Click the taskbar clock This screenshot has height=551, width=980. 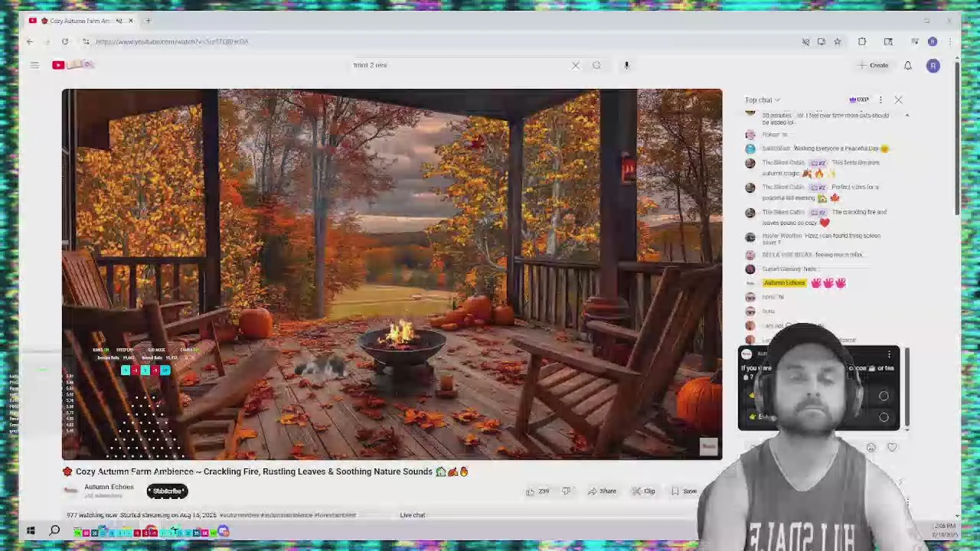(944, 530)
